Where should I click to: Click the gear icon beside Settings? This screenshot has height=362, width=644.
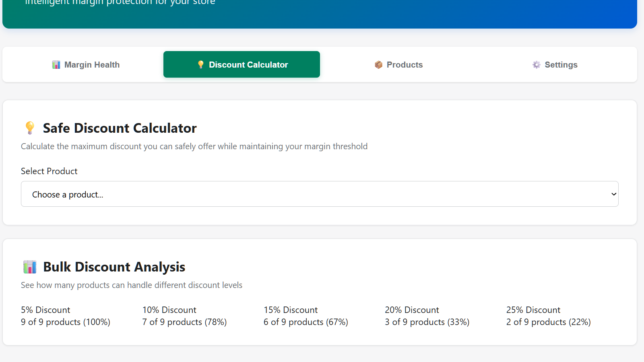pos(536,64)
